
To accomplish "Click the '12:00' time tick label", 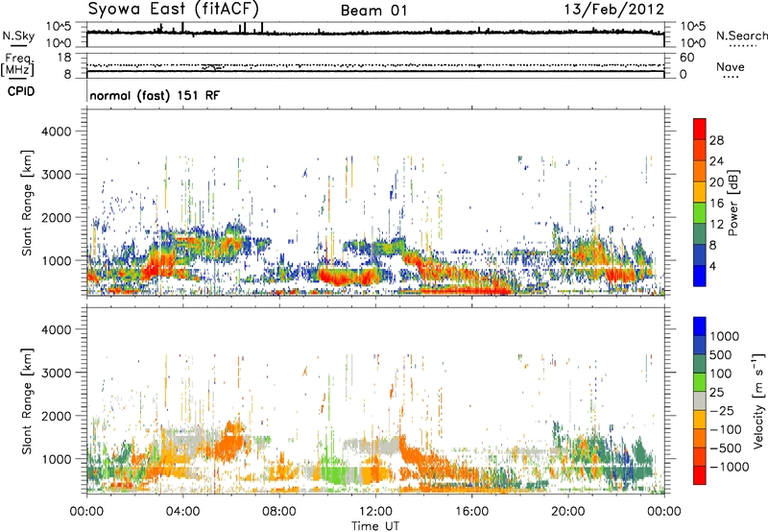I will click(375, 512).
